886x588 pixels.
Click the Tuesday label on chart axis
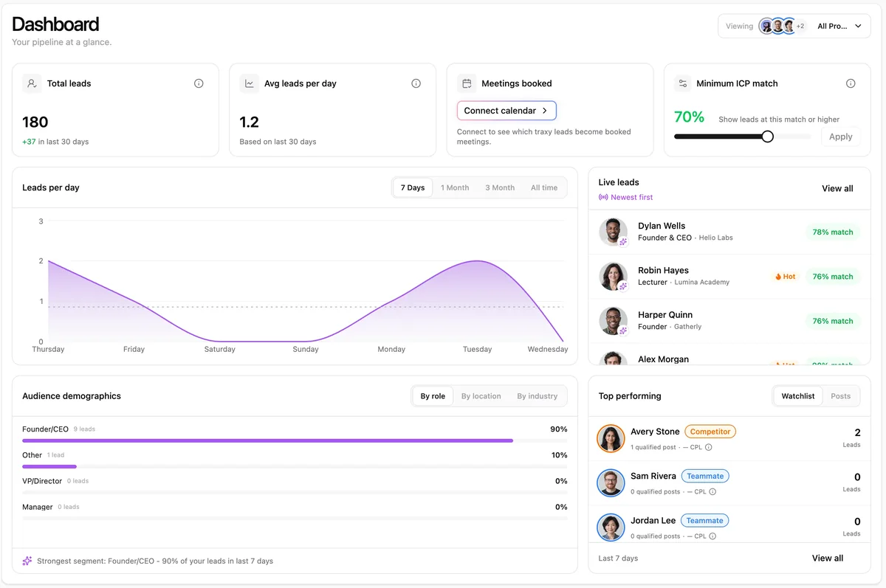pyautogui.click(x=477, y=349)
